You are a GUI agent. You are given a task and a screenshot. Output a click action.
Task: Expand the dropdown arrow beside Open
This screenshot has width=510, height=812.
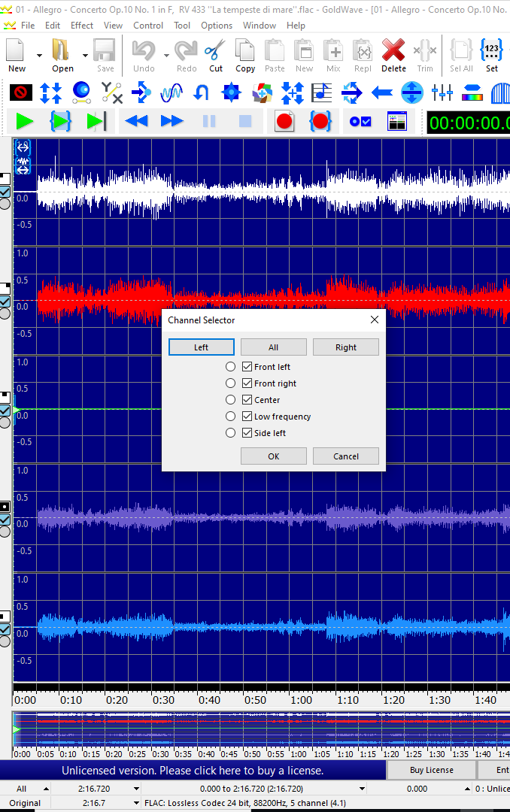click(x=84, y=55)
